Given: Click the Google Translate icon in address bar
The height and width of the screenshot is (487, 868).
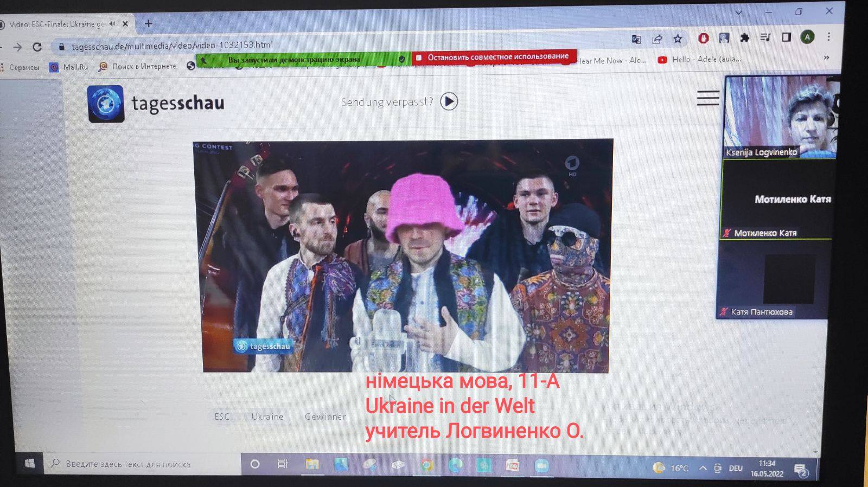Looking at the screenshot, I should [636, 39].
